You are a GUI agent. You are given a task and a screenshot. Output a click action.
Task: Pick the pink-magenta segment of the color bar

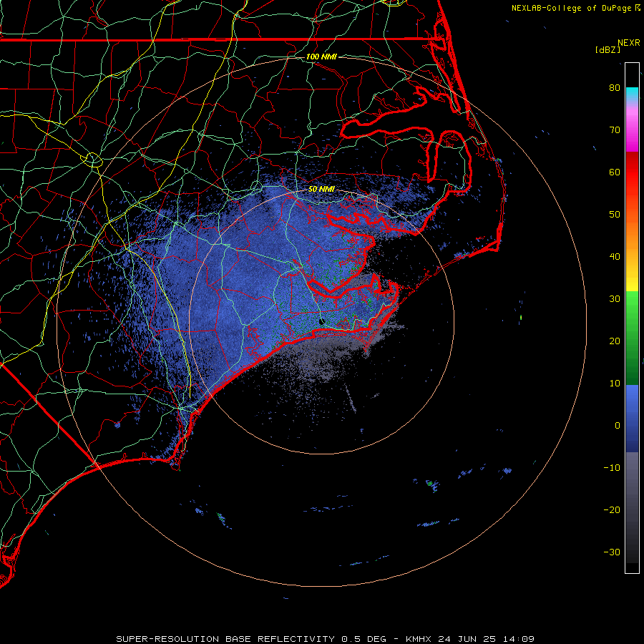tap(632, 127)
